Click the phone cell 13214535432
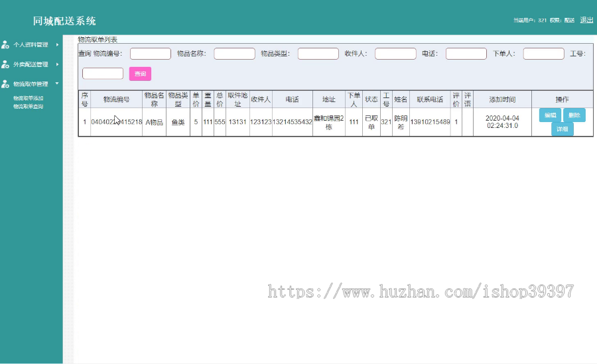597x364 pixels. click(293, 122)
